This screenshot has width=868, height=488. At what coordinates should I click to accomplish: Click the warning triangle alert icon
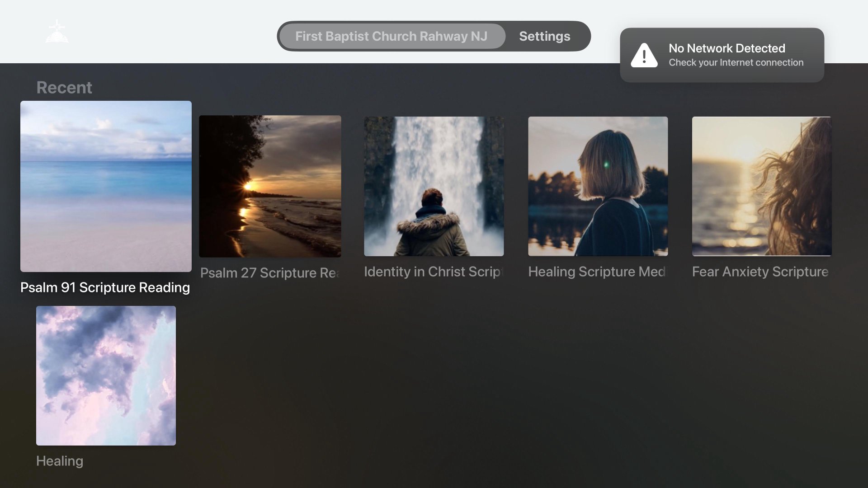coord(644,56)
